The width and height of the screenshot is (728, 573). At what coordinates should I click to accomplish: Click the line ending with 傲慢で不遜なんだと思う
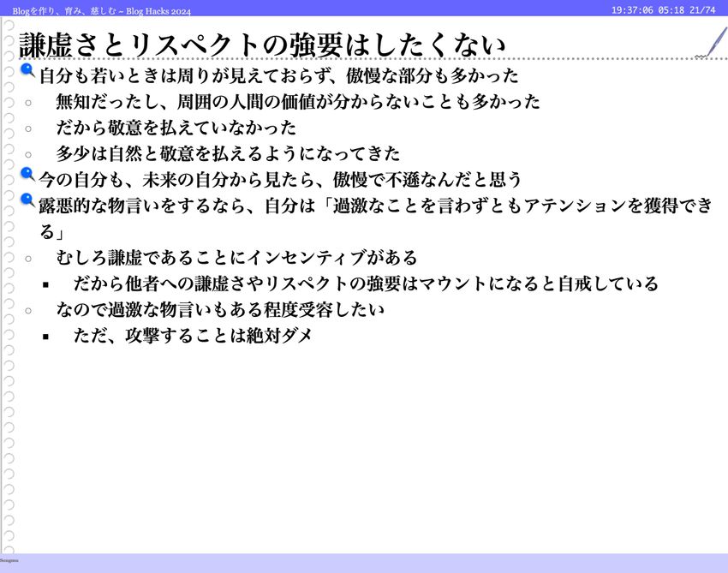click(280, 180)
